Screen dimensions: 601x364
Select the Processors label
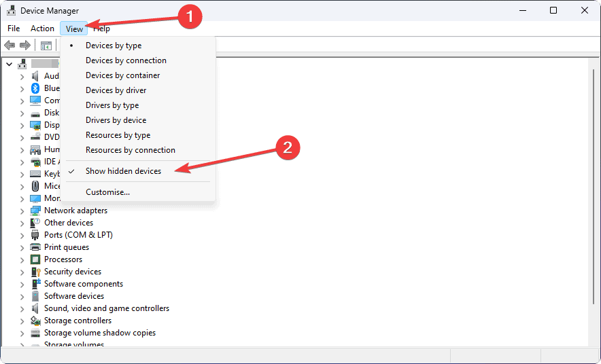coord(63,259)
